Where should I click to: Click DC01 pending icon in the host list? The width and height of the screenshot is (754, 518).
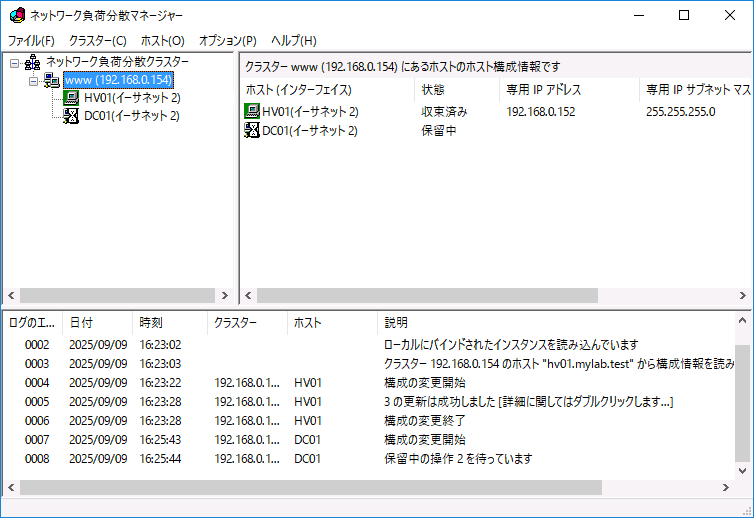pos(252,131)
